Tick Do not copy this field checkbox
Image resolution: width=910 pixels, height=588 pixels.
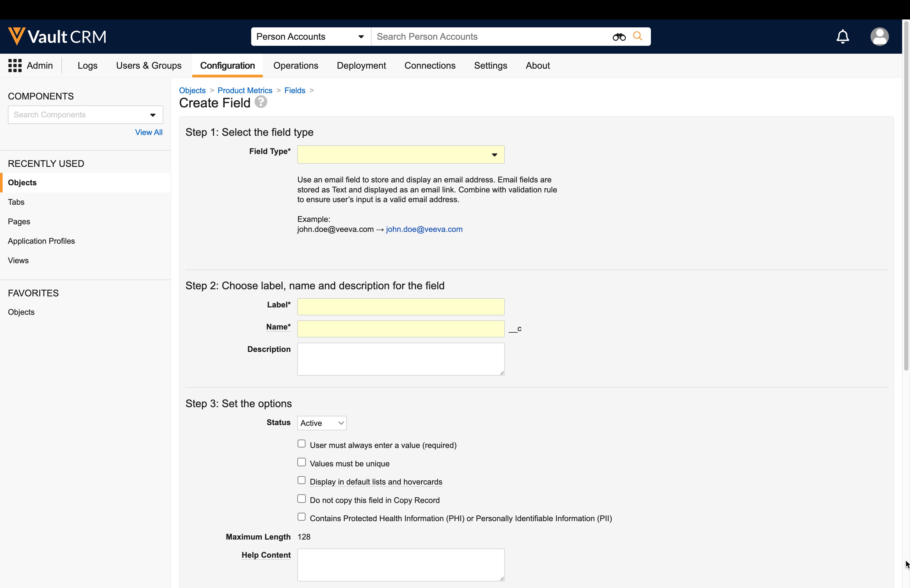(x=301, y=499)
